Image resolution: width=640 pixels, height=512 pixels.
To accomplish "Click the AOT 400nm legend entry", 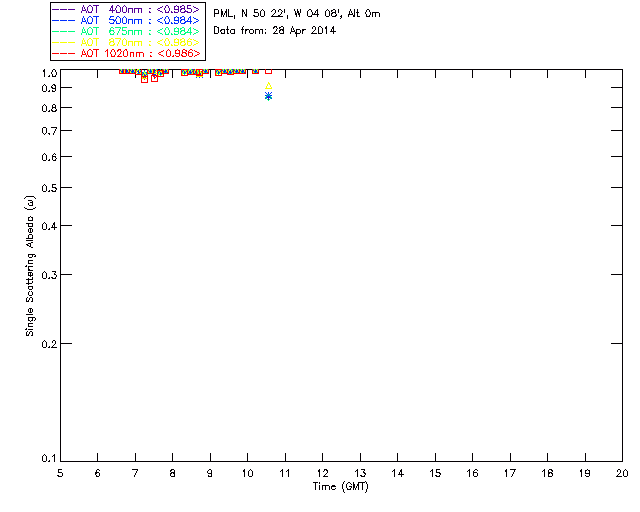I will 126,9.
